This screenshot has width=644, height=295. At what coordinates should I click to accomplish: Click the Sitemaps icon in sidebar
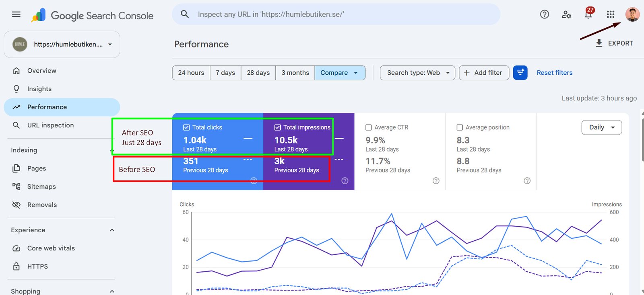17,186
